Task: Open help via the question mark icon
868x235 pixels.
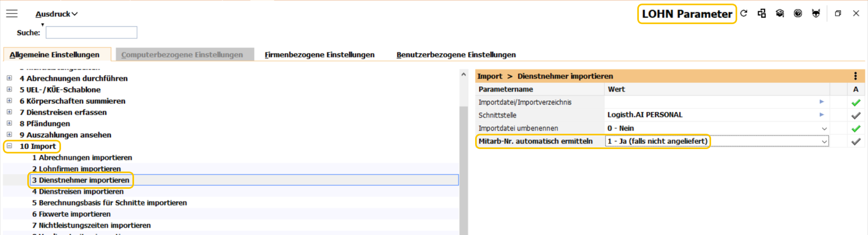Action: point(798,13)
